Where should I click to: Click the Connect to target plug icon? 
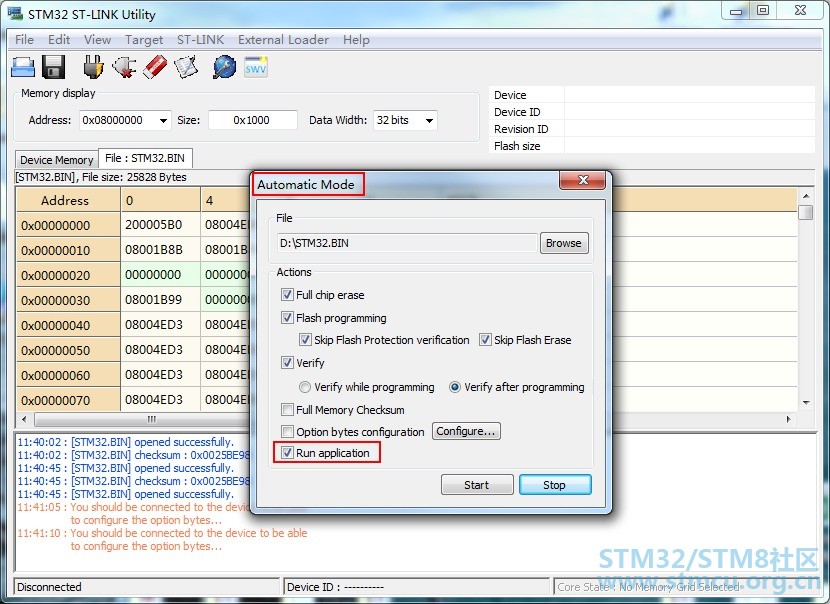click(93, 67)
